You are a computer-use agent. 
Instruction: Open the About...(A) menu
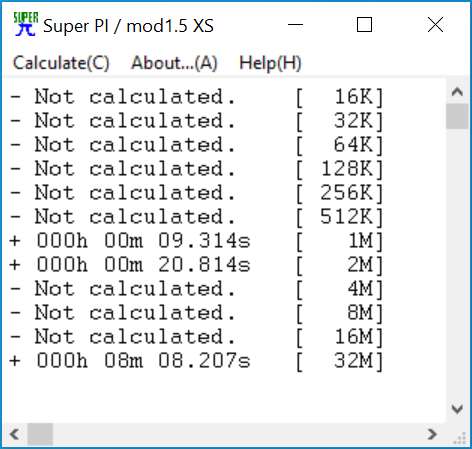click(x=174, y=63)
